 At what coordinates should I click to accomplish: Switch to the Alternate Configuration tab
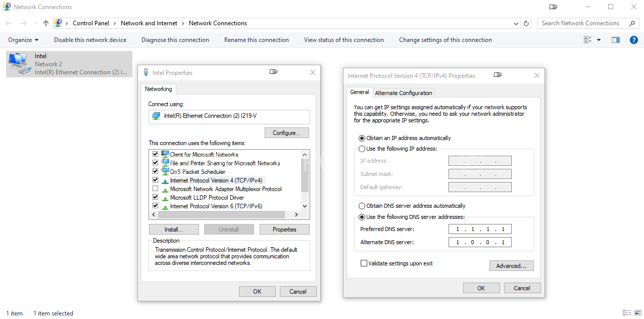click(x=404, y=93)
